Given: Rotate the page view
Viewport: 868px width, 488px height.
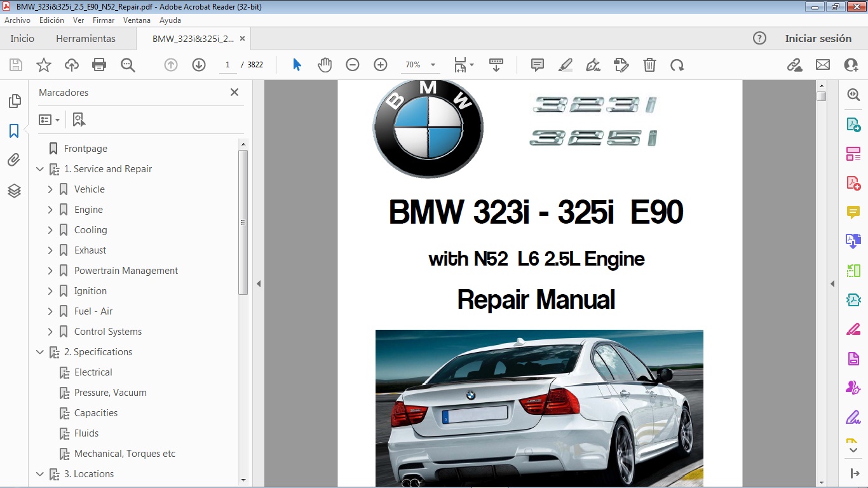Looking at the screenshot, I should [677, 65].
